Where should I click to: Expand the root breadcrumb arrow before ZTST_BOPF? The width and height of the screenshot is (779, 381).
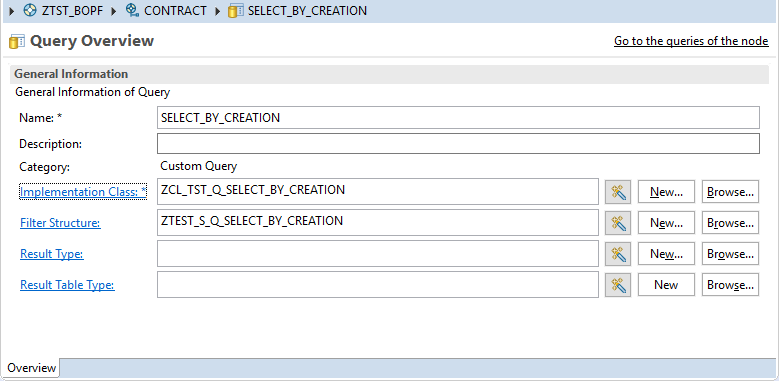[12, 11]
